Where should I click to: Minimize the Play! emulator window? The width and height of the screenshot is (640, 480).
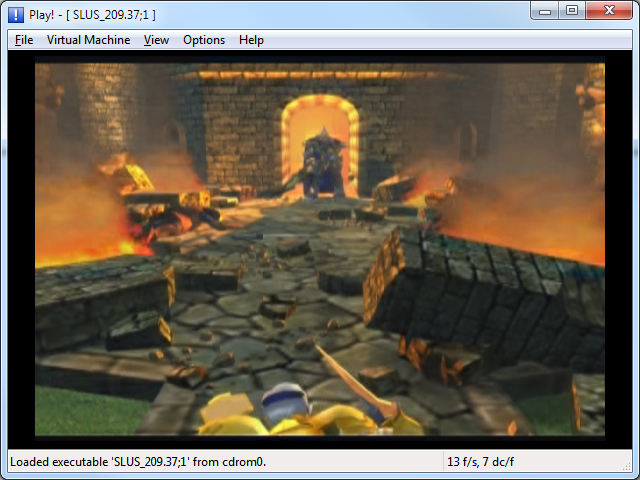[545, 11]
